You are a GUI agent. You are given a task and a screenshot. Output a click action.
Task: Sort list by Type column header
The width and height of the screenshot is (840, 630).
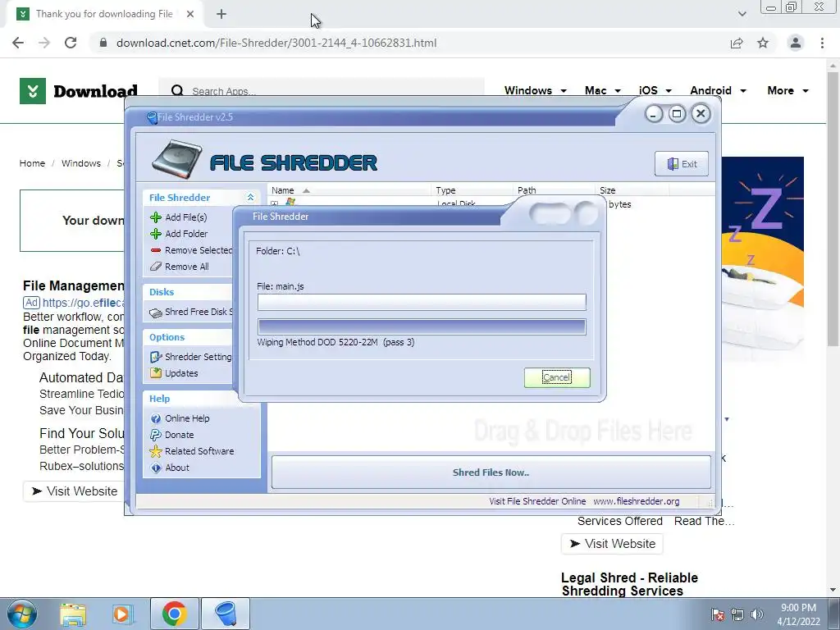(x=472, y=190)
